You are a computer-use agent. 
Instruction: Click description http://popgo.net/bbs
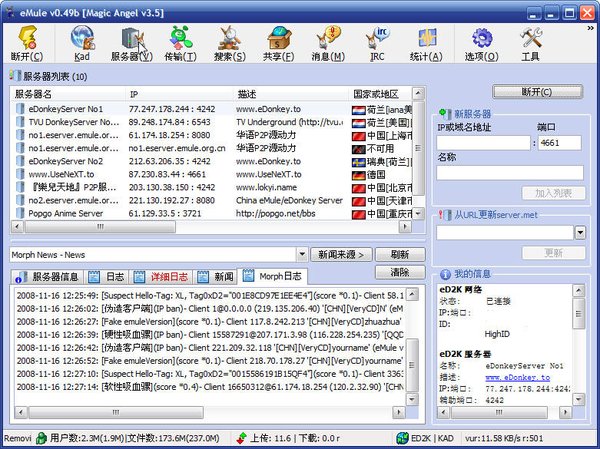tap(276, 213)
